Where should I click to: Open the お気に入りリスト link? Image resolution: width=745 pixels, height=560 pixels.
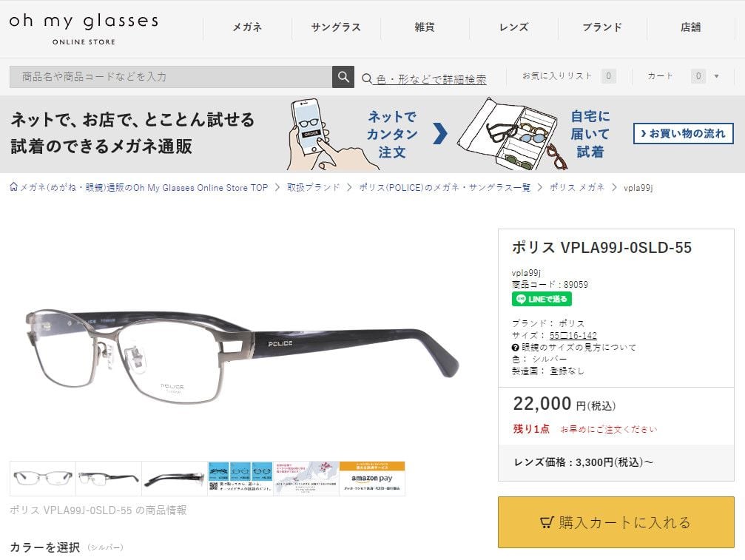coord(557,76)
